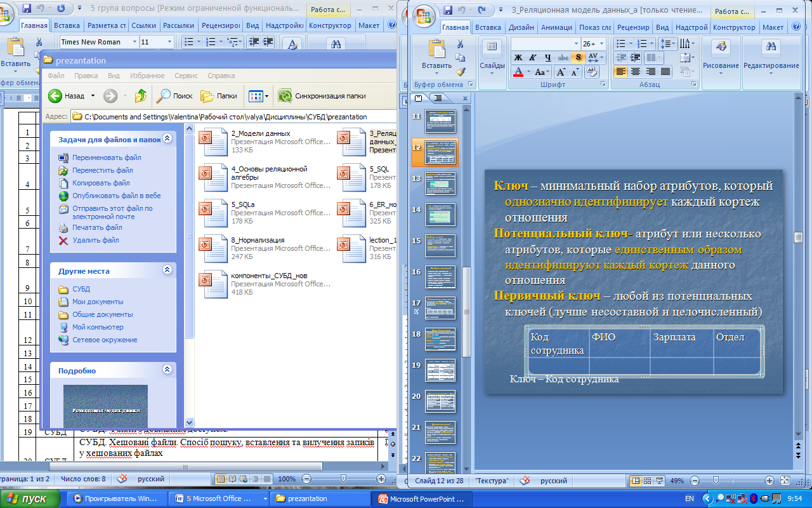This screenshot has width=812, height=508.
Task: Toggle justify alignment in PowerPoint
Action: click(665, 72)
